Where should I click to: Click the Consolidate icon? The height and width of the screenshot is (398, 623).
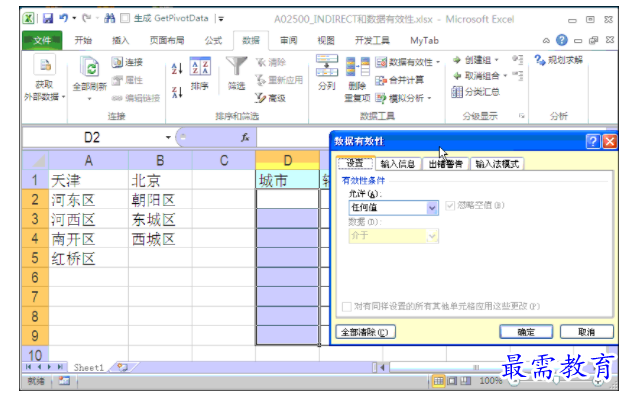(x=381, y=80)
